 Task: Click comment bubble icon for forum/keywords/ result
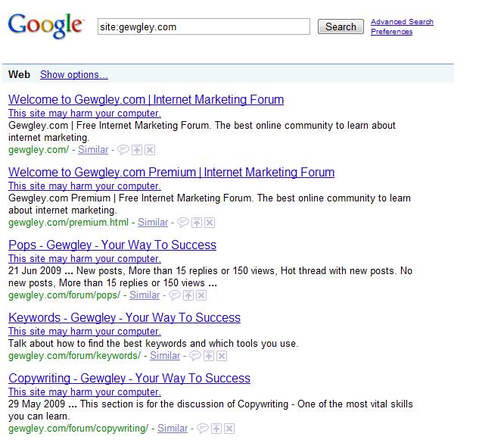coord(194,356)
